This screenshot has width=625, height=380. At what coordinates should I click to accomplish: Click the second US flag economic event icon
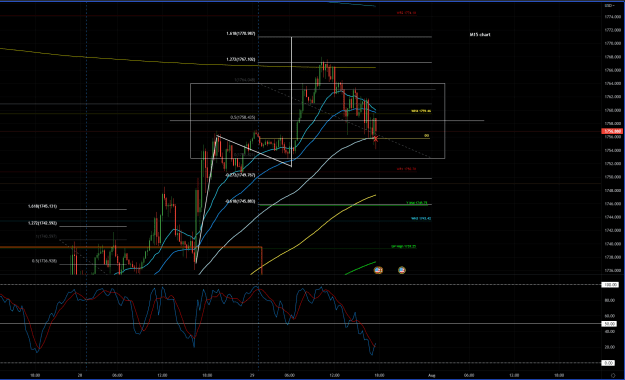click(402, 270)
